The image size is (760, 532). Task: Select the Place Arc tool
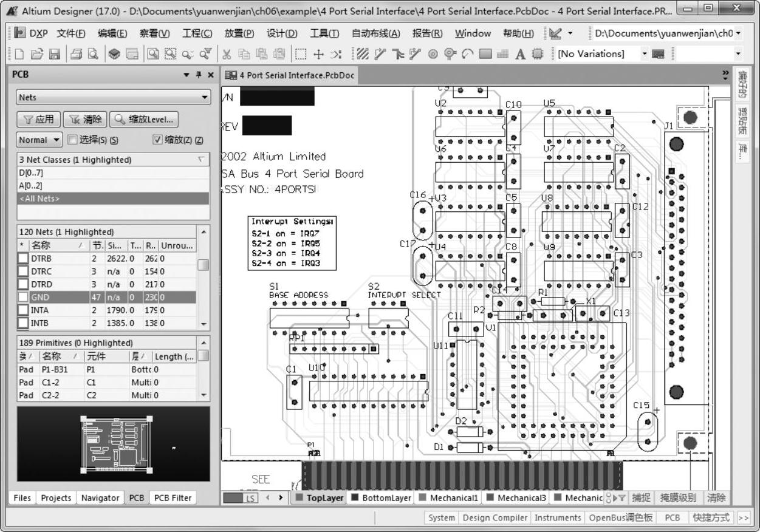467,54
